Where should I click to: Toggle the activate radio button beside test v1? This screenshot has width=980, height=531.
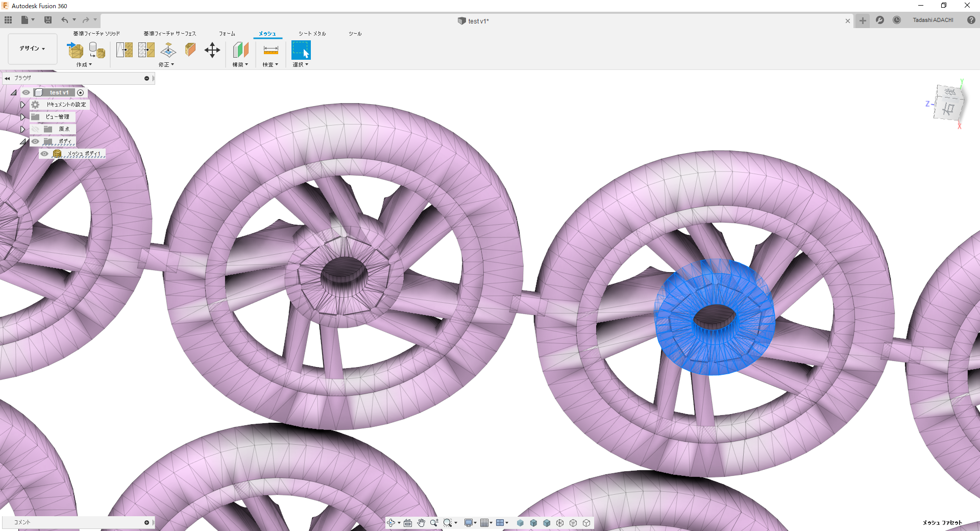pos(80,92)
